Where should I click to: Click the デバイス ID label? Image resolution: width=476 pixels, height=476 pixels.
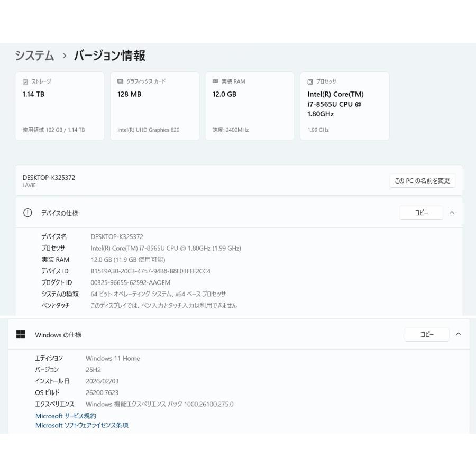point(55,271)
